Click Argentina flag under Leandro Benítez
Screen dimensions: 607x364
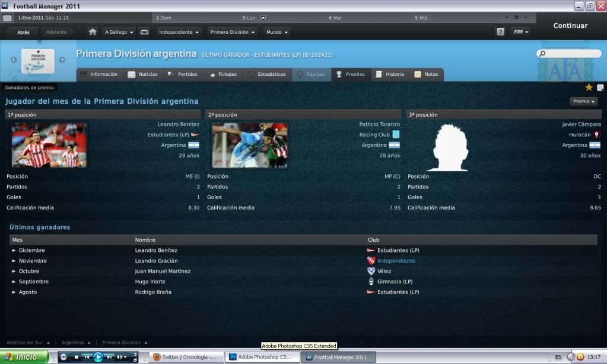193,145
